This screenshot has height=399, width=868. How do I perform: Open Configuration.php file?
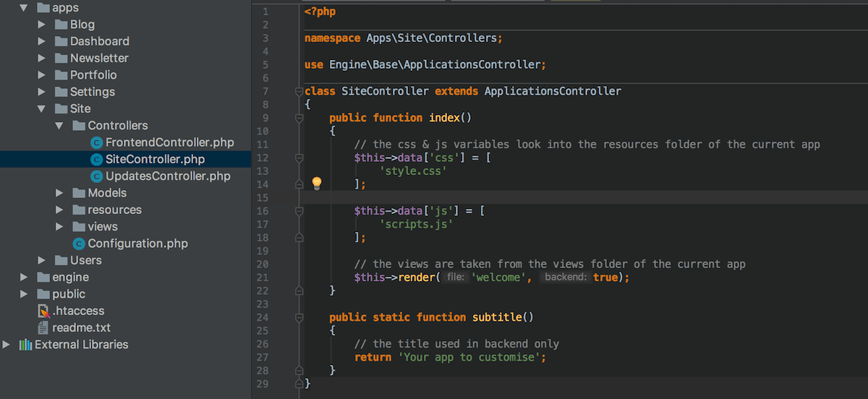point(138,244)
